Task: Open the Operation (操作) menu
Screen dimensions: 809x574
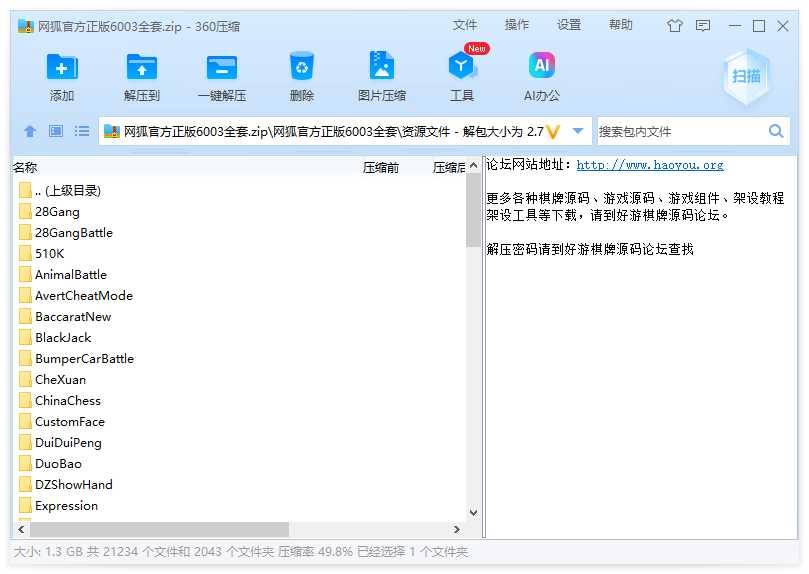Action: (x=516, y=25)
